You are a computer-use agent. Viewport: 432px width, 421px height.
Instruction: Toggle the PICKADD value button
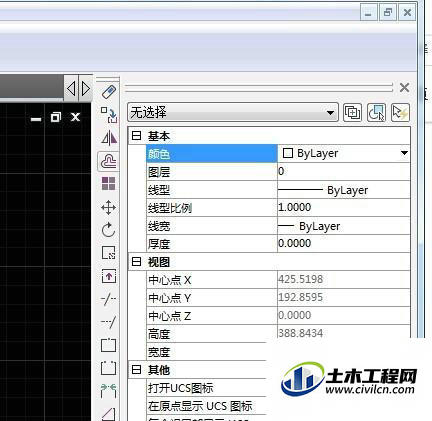[352, 112]
